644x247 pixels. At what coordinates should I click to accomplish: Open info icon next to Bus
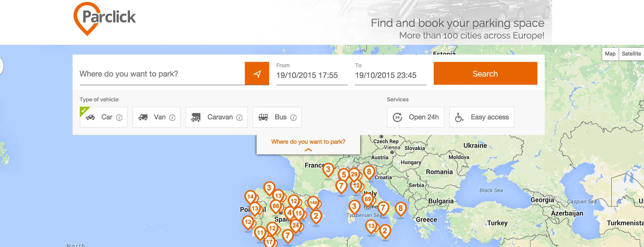click(294, 117)
